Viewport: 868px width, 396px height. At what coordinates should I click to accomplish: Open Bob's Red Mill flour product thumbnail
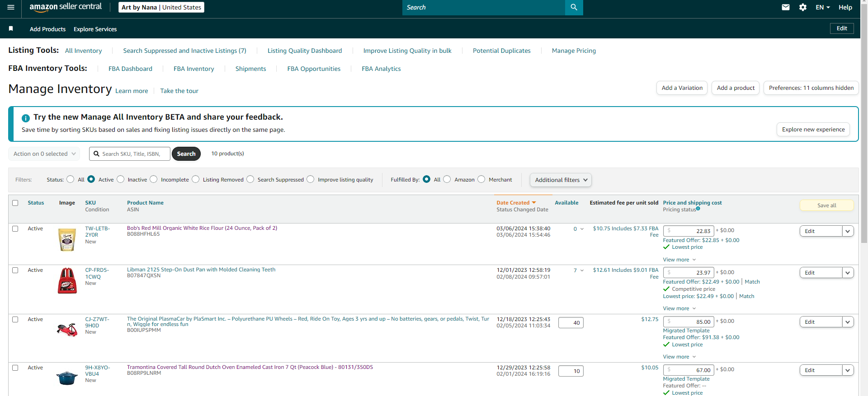67,240
